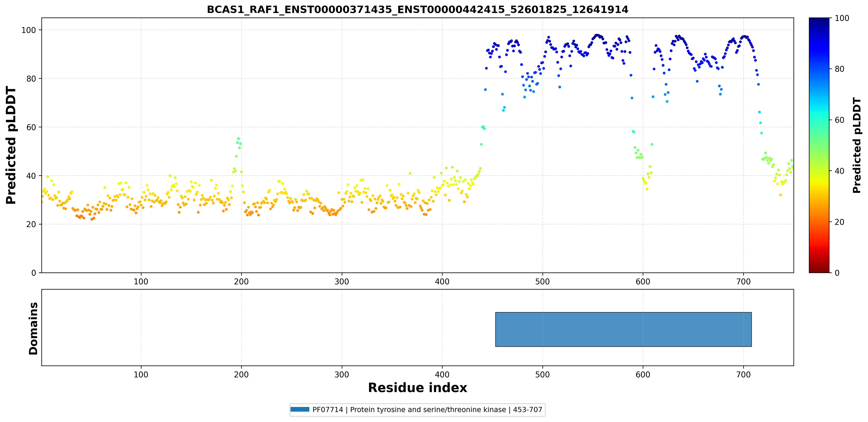The height and width of the screenshot is (422, 868).
Task: Click the colorbar Predicted pLDDT label on right
Action: pos(857,145)
